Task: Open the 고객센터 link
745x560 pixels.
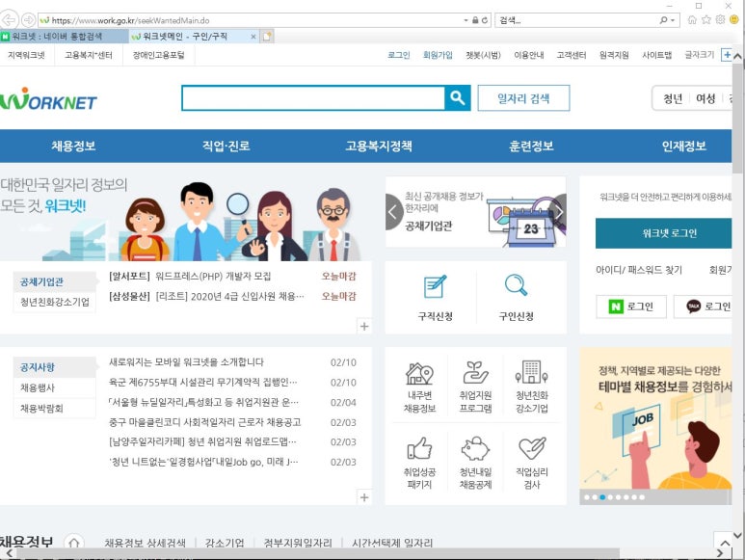Action: pos(572,55)
